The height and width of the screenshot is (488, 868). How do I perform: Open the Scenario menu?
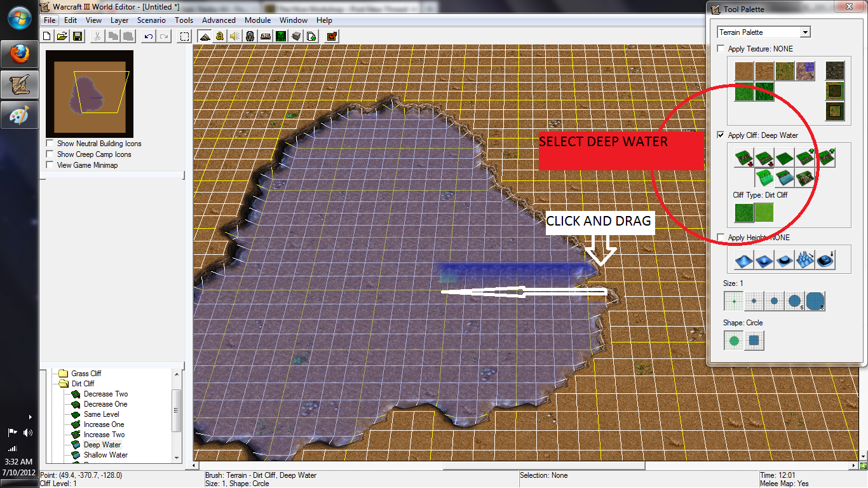[x=151, y=20]
